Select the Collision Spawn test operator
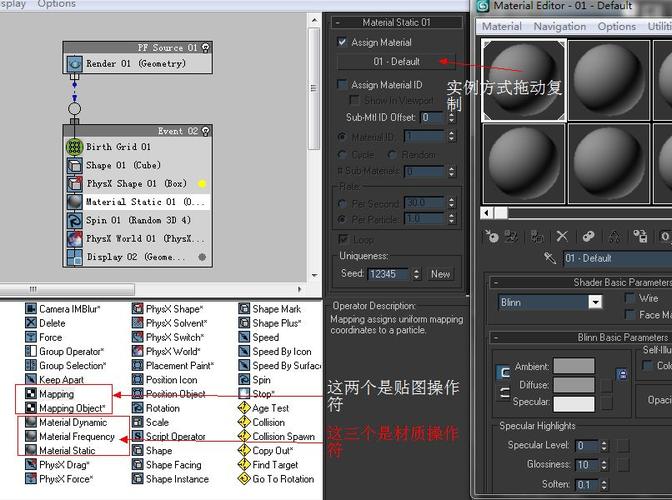Viewport: 672px width, 500px height. tap(283, 437)
